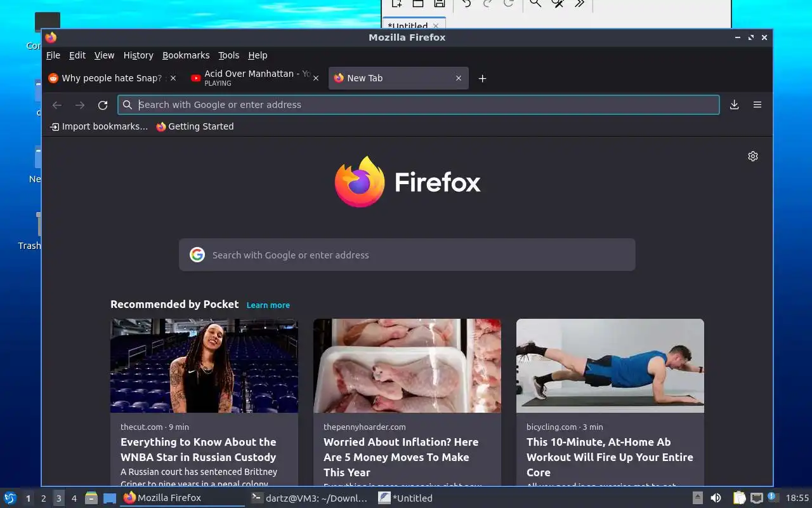Select Mozilla Firefox in the taskbar
The height and width of the screenshot is (508, 812).
click(183, 498)
